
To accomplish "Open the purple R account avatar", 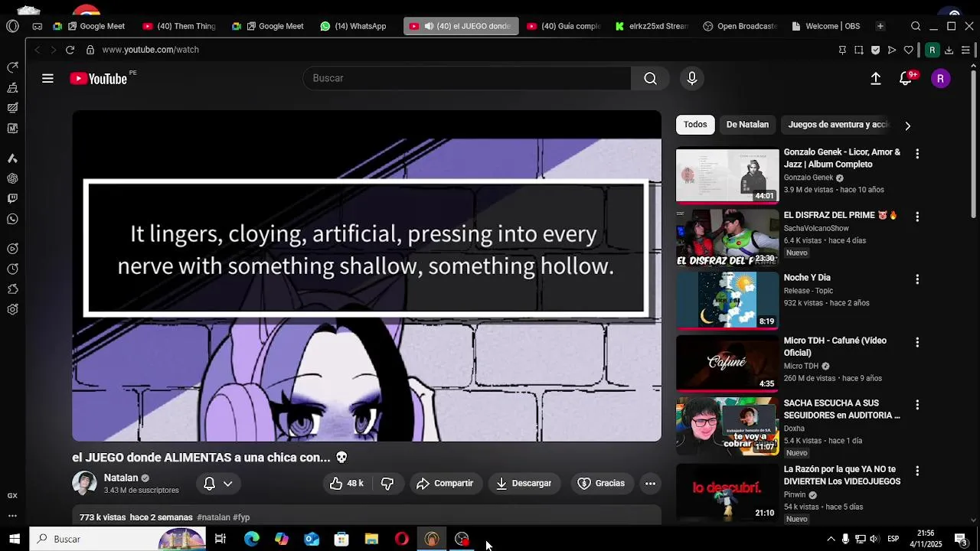I will click(940, 79).
